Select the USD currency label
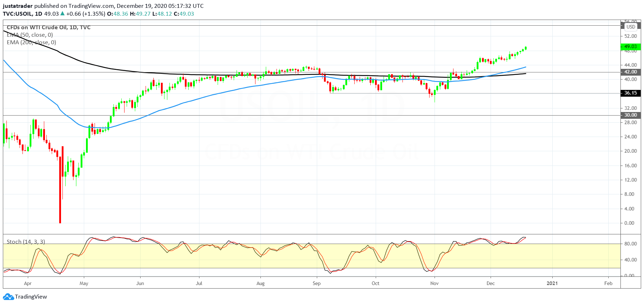The height and width of the screenshot is (305, 644). tap(631, 27)
